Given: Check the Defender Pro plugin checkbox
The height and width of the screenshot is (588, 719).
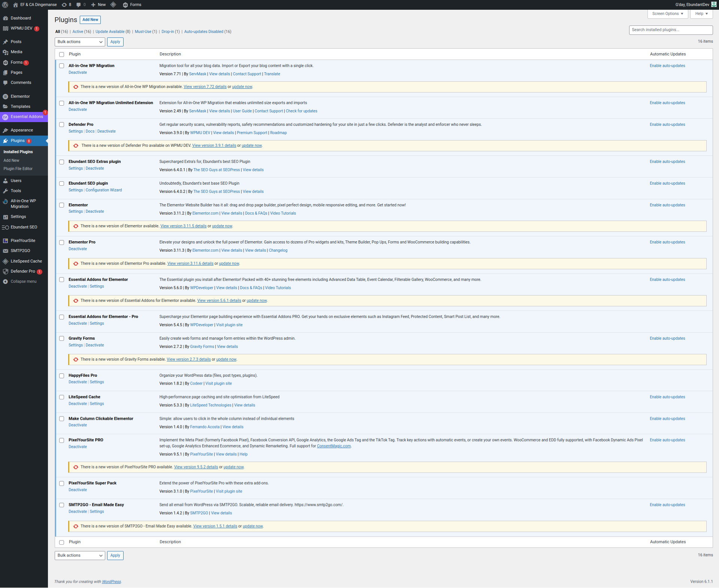Looking at the screenshot, I should [62, 125].
